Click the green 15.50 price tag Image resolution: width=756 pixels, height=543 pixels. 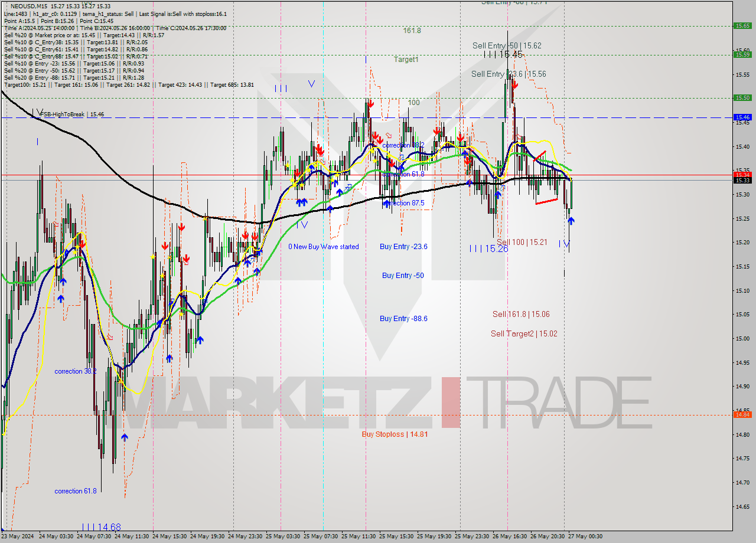point(742,97)
